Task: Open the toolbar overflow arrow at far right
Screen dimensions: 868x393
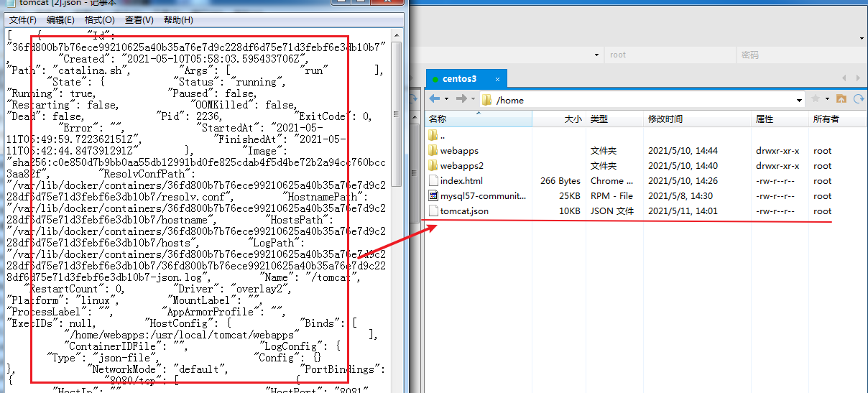Action: (x=862, y=38)
